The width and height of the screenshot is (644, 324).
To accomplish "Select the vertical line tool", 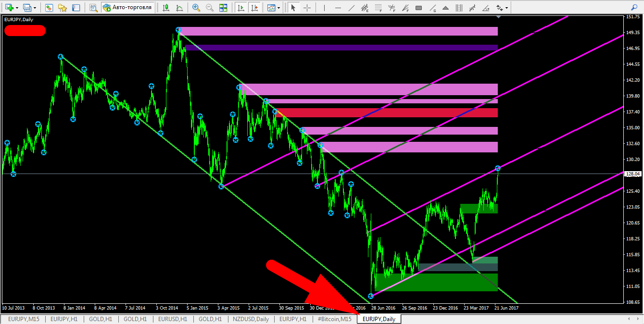I will pyautogui.click(x=325, y=8).
